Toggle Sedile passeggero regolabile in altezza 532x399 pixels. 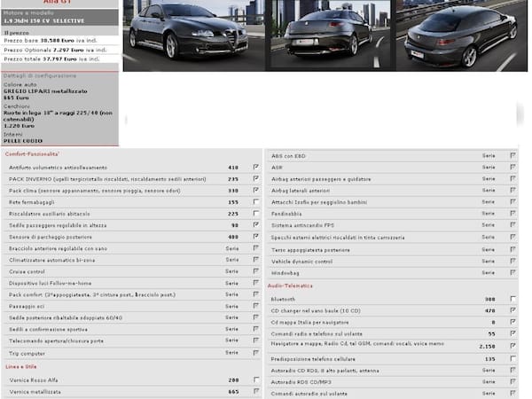coord(256,224)
